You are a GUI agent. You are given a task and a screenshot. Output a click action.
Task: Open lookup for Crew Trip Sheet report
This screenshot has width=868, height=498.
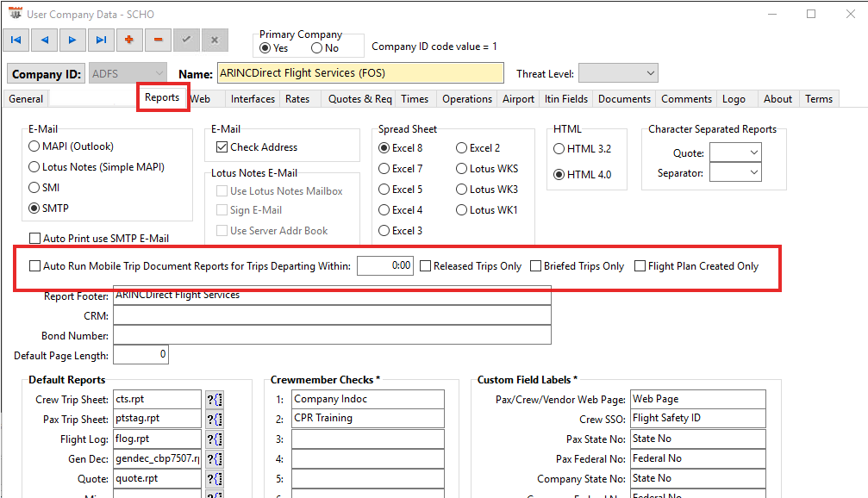pos(215,400)
